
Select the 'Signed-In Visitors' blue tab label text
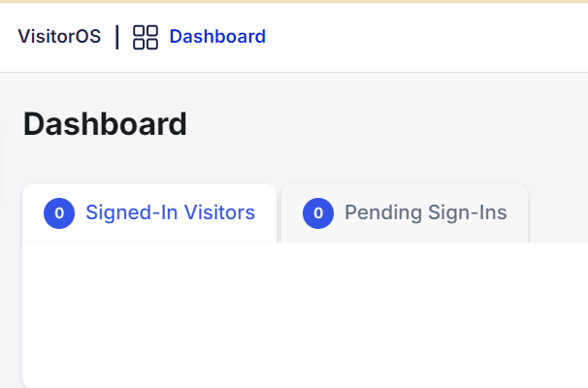pyautogui.click(x=170, y=213)
